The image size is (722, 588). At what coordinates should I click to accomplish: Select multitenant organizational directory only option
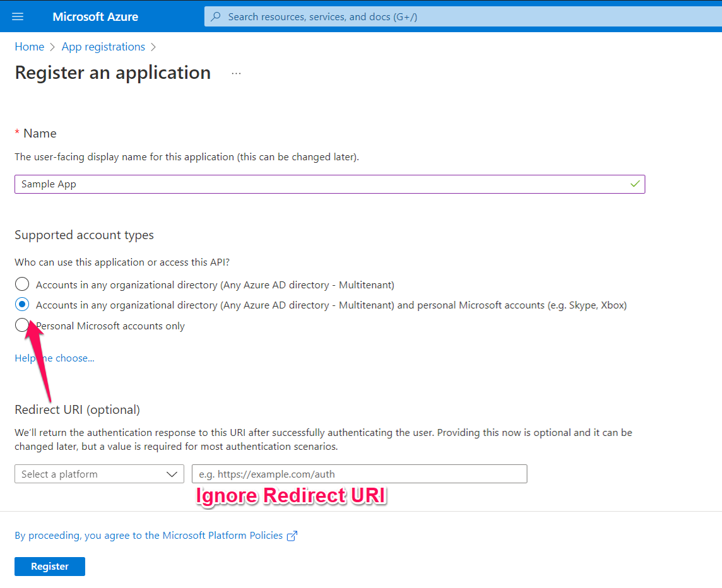[x=22, y=285]
